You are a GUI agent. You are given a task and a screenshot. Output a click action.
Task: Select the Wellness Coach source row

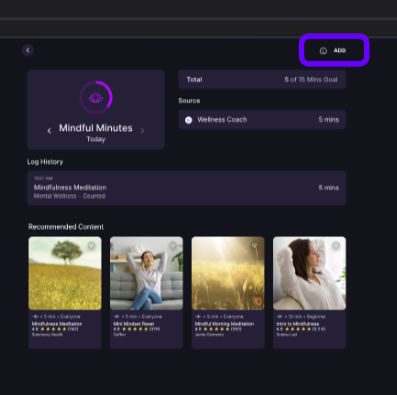[x=262, y=120]
